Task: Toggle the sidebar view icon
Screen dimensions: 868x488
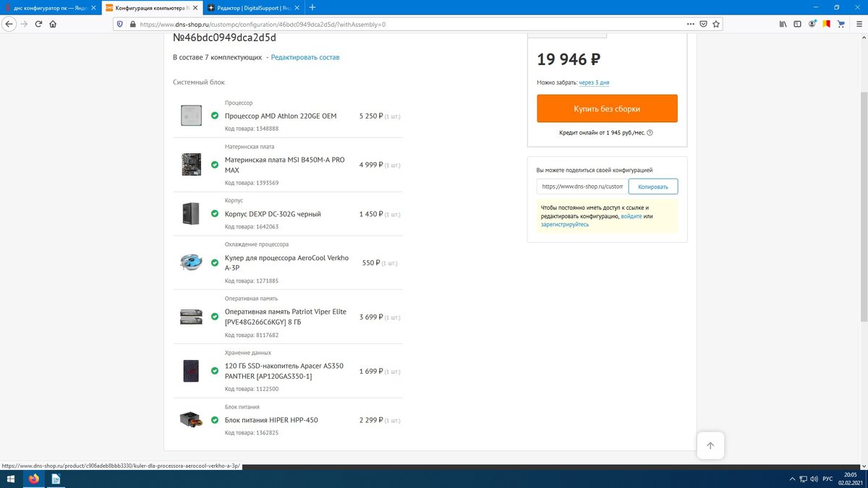Action: click(x=798, y=24)
